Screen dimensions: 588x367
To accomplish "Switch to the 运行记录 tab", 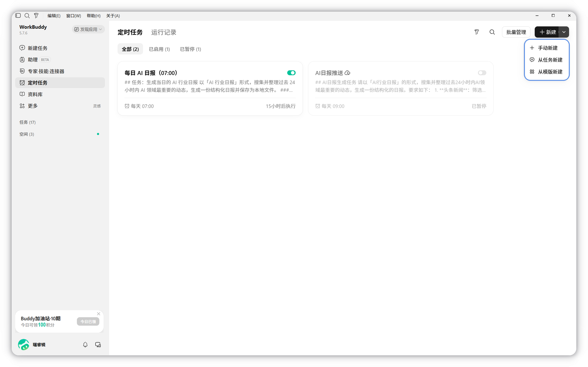I will [164, 32].
